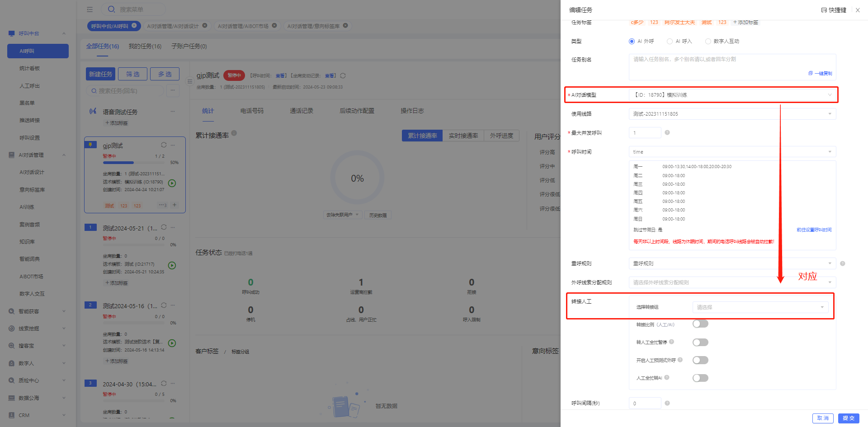This screenshot has width=868, height=427.
Task: Open more menu for 语音测试任务
Action: tap(173, 111)
